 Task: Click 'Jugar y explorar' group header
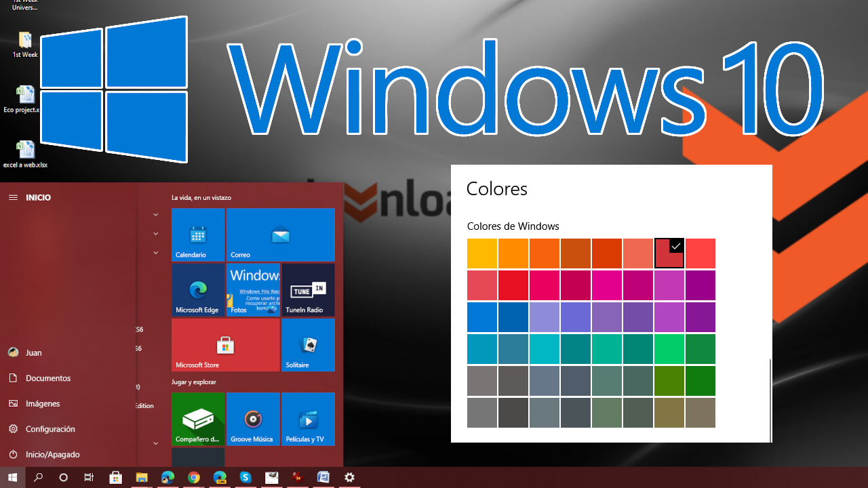[195, 382]
